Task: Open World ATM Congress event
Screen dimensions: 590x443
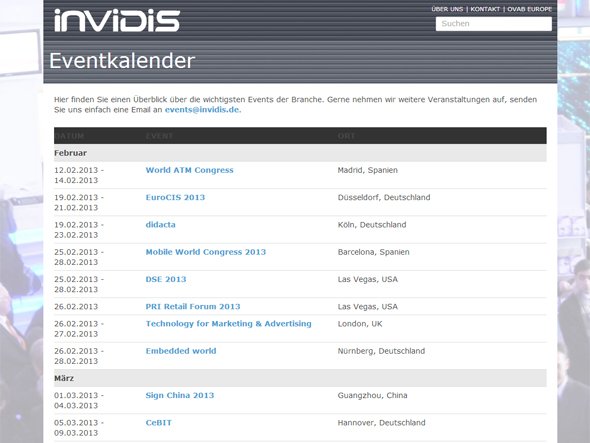Action: click(x=189, y=170)
